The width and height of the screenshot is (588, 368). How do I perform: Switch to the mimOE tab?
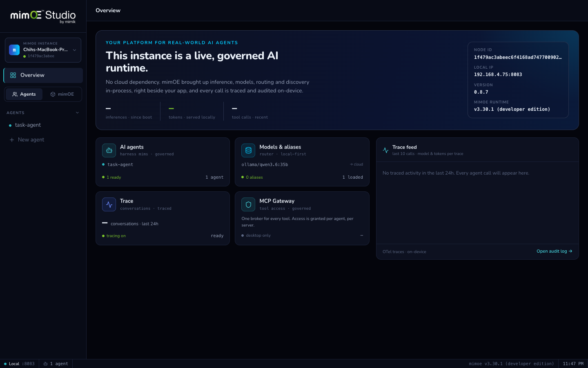coord(62,94)
